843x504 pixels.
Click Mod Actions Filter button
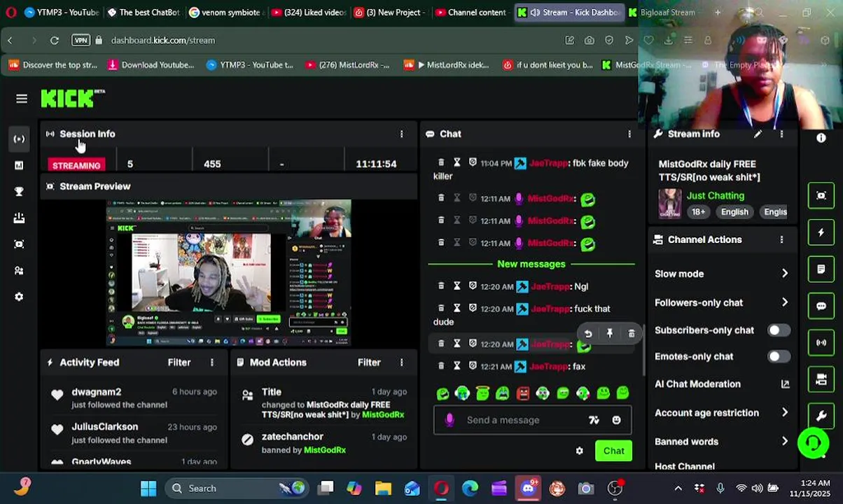(x=369, y=362)
